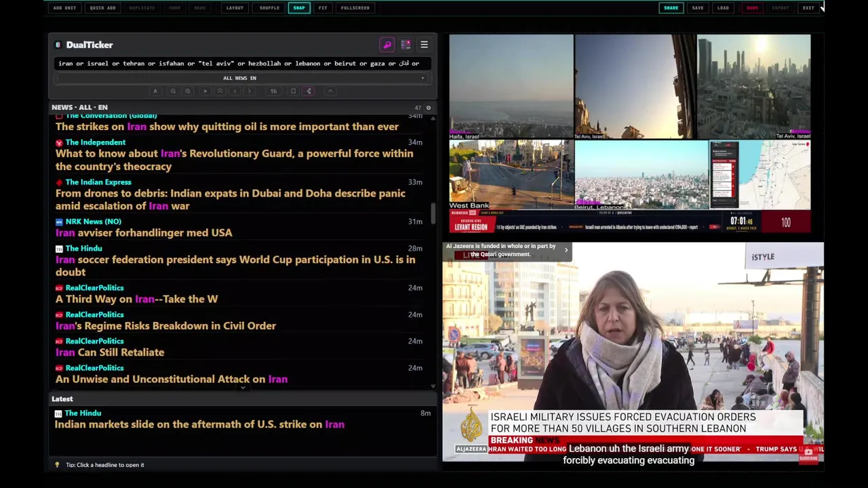Click the previous arrow in ticker toolbar
Viewport: 868px width, 488px height.
(235, 91)
